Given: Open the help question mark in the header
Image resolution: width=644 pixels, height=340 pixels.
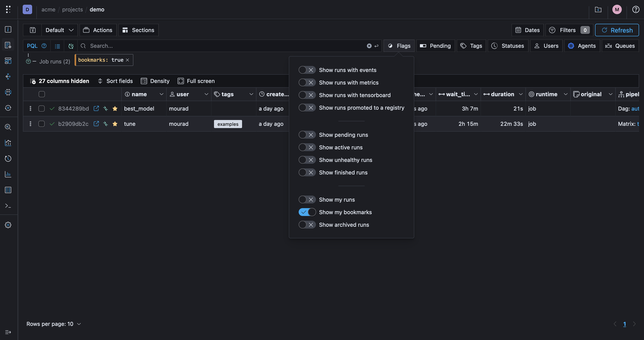Looking at the screenshot, I should click(x=636, y=9).
